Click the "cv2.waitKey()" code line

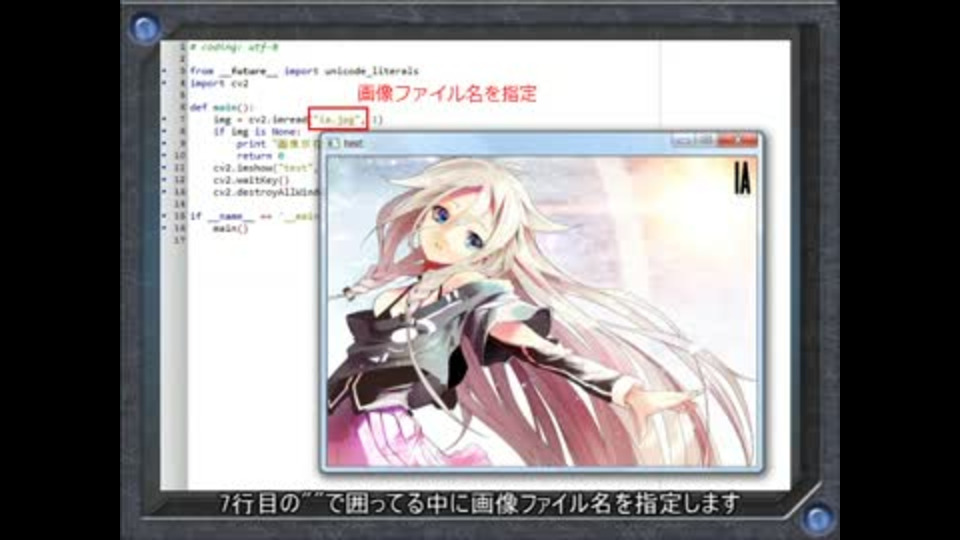click(x=251, y=180)
